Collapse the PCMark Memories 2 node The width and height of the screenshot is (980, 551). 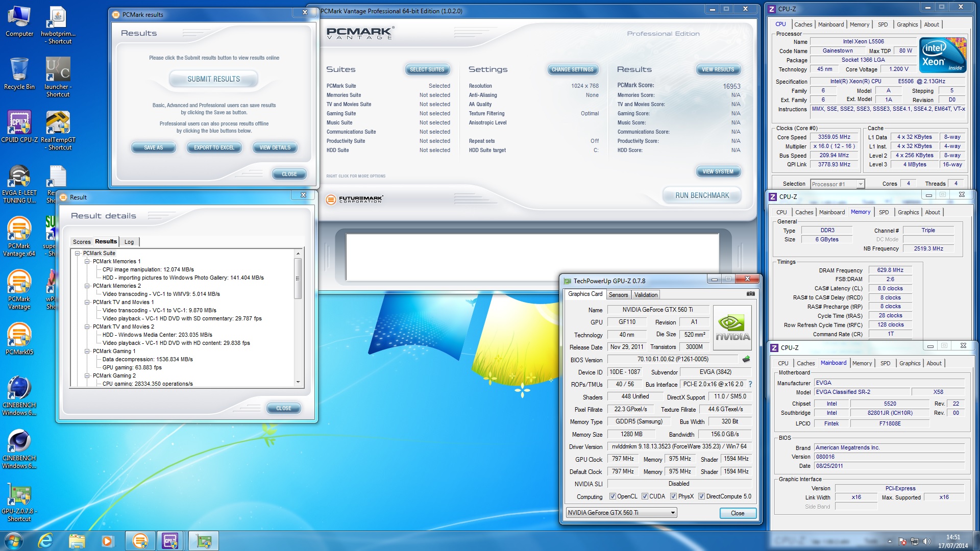(87, 286)
